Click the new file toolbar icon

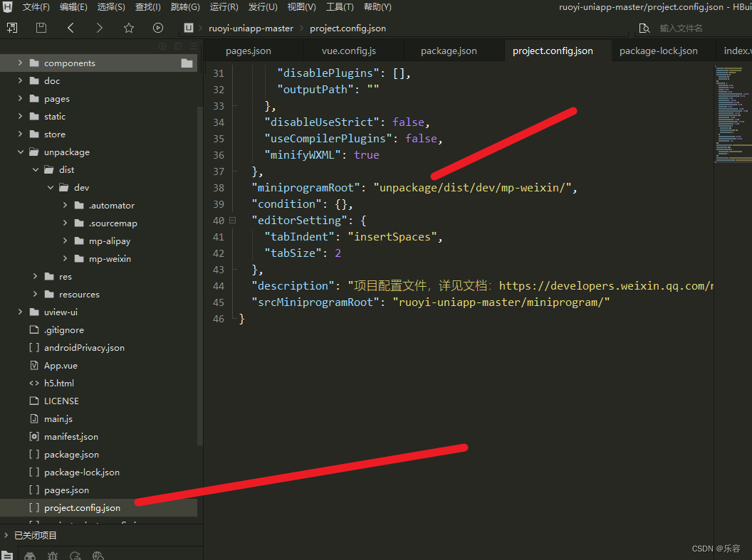coord(12,28)
